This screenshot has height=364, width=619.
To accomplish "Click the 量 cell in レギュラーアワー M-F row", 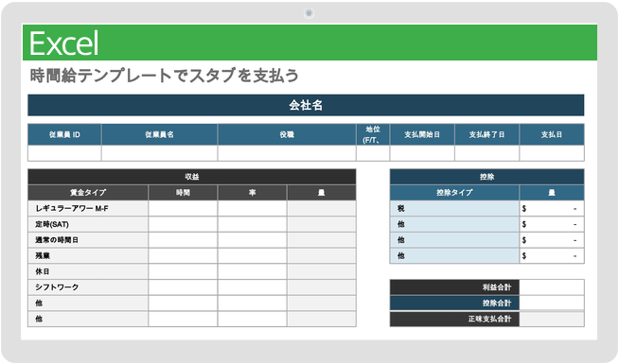I will coord(322,208).
